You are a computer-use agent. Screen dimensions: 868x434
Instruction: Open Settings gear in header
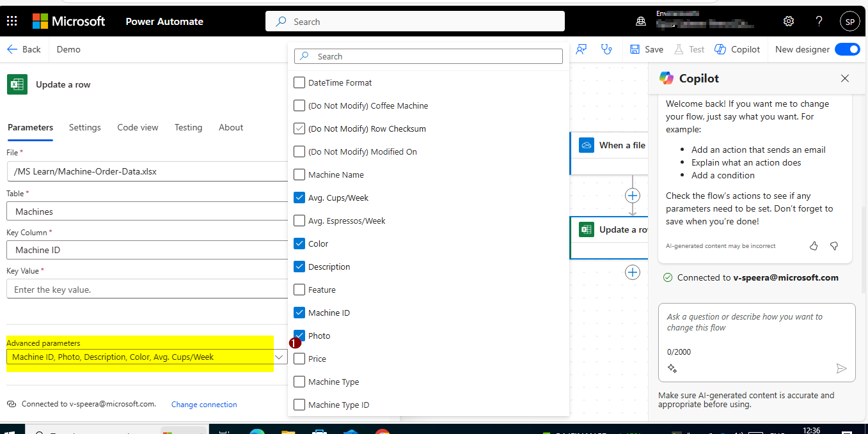point(789,21)
